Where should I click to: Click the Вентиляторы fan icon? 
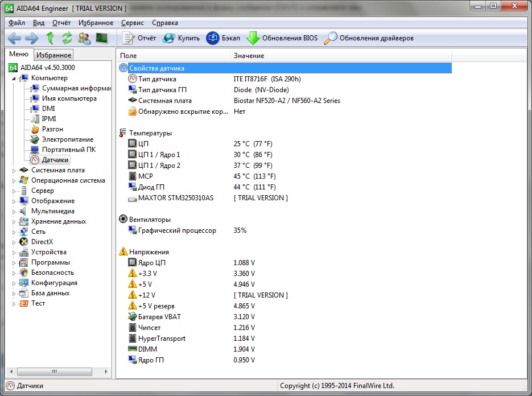123,219
